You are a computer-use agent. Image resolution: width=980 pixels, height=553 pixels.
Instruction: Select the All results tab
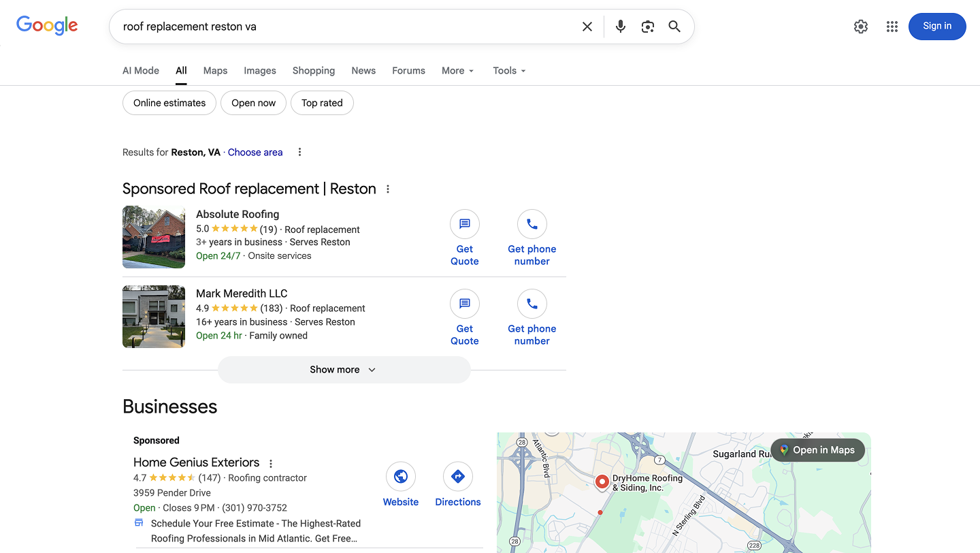181,71
